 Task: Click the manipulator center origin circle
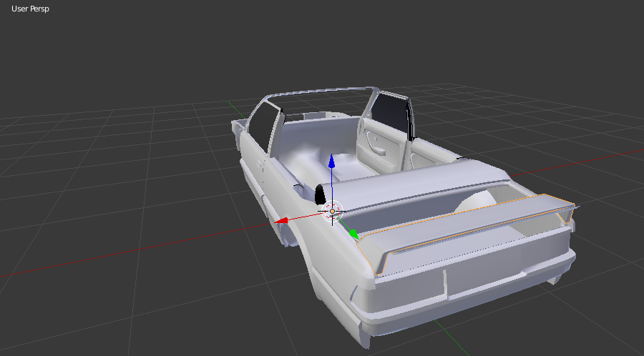(332, 211)
